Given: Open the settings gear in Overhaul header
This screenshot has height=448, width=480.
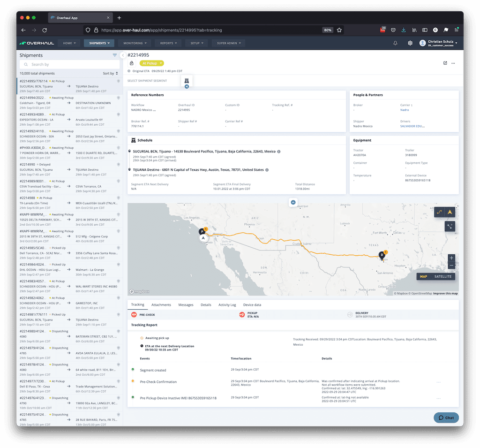Looking at the screenshot, I should (410, 43).
